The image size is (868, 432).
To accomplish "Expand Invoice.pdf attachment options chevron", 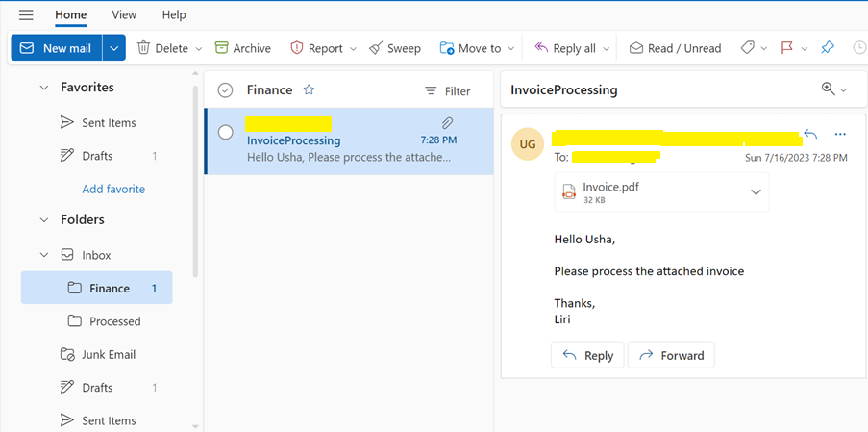I will tap(756, 192).
